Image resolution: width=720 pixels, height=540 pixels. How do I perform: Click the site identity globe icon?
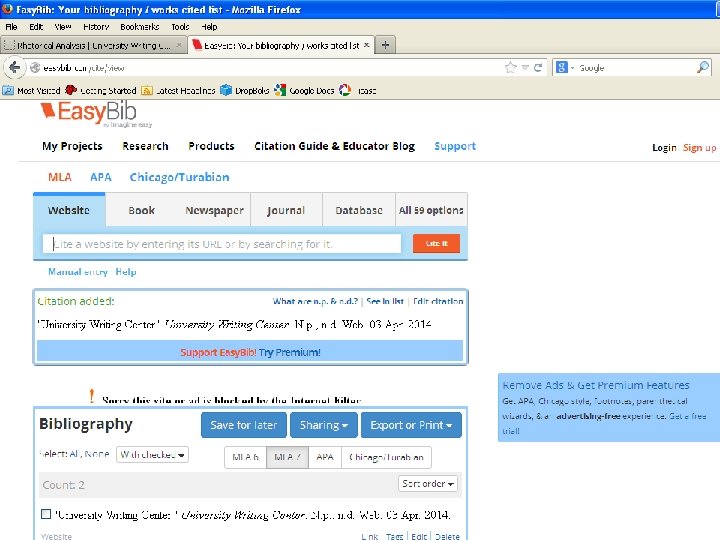[35, 68]
